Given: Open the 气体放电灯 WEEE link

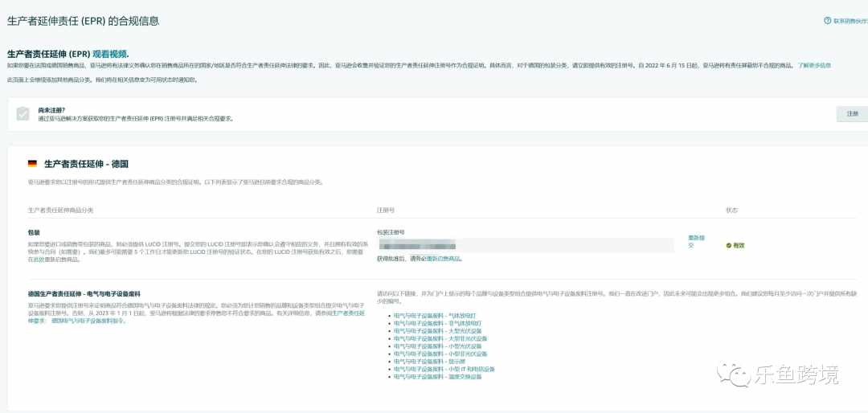Looking at the screenshot, I should (434, 315).
